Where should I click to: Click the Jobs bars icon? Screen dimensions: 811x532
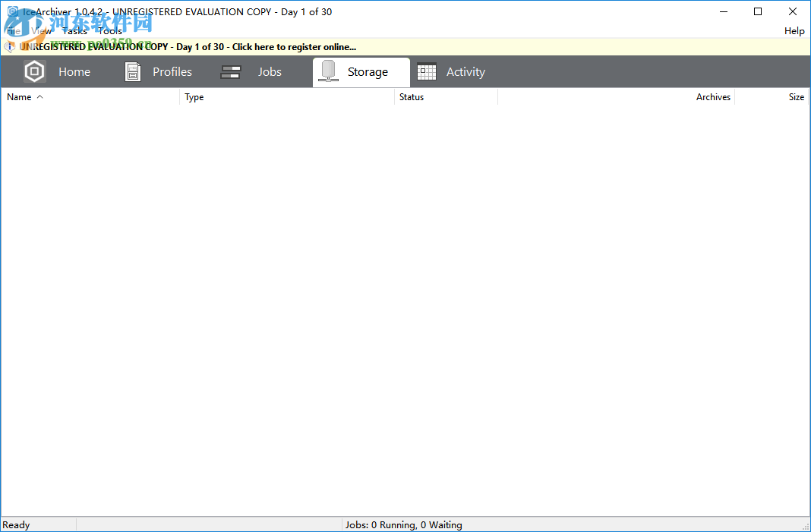coord(231,72)
